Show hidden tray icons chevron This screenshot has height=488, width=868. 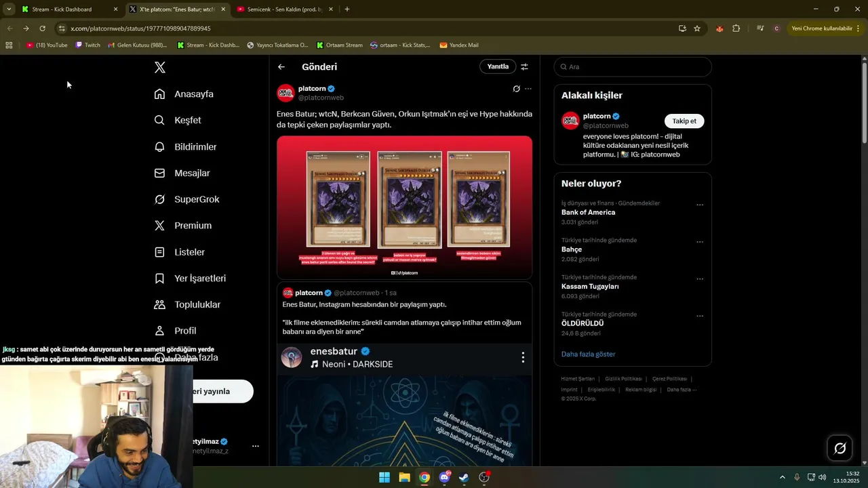point(782,477)
